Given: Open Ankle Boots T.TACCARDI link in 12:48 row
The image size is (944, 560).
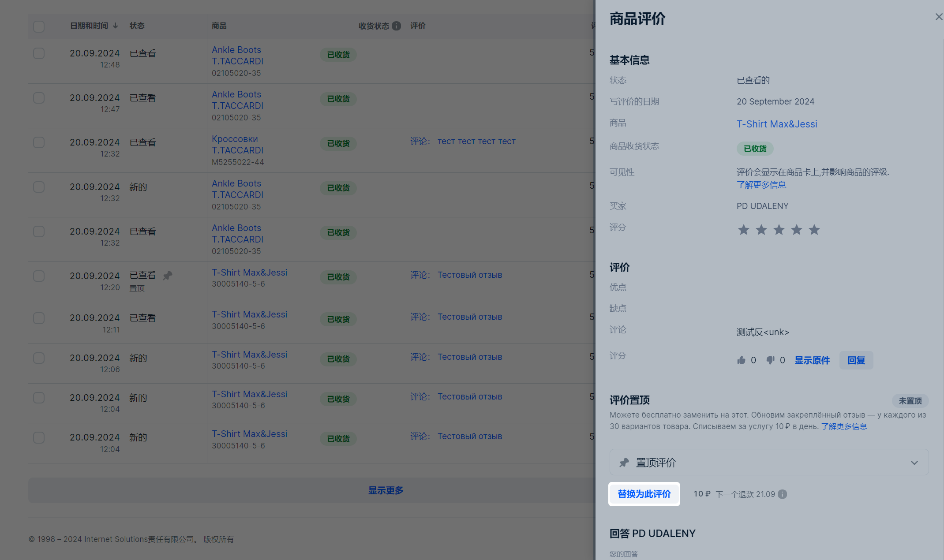Looking at the screenshot, I should pyautogui.click(x=237, y=56).
